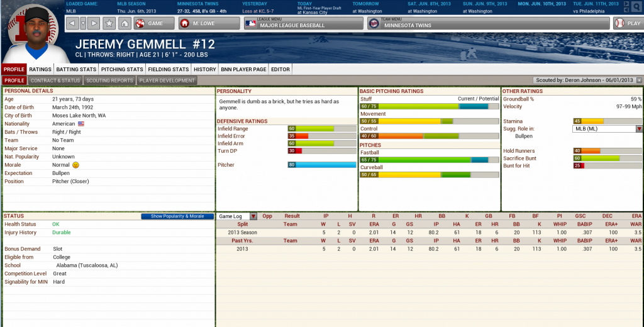
Task: Click the forward navigation arrow icon
Action: [94, 24]
